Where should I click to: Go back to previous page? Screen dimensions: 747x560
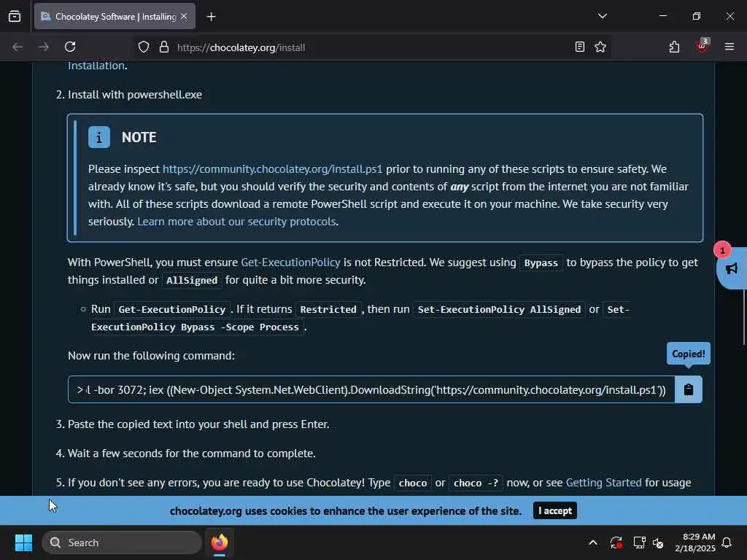pyautogui.click(x=18, y=47)
